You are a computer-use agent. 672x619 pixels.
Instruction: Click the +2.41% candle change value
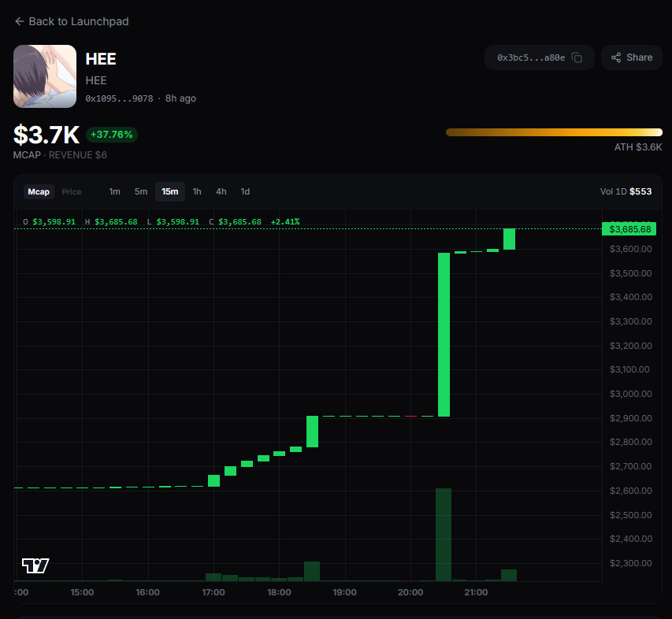(285, 222)
